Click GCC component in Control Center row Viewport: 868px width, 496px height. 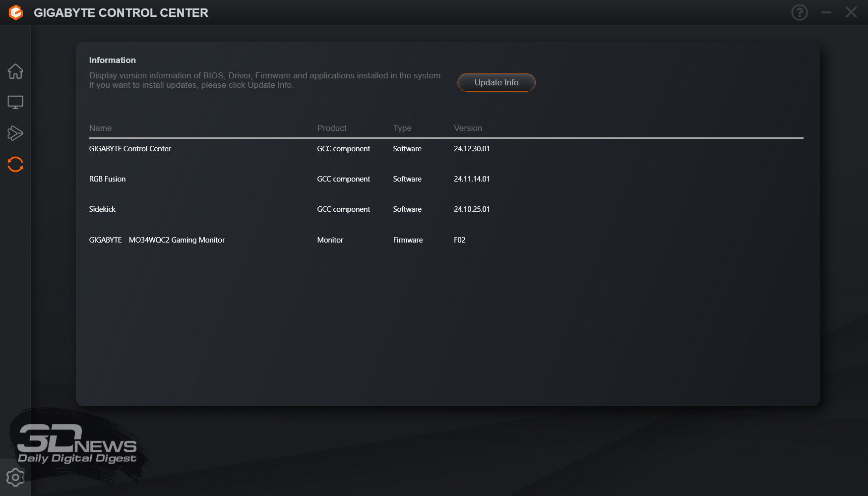coord(344,149)
